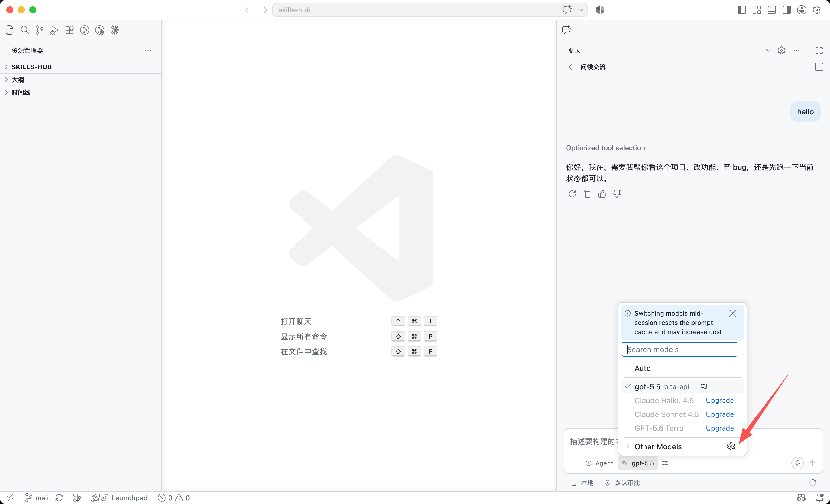Open notifications bell in status bar
830x504 pixels.
[x=820, y=497]
